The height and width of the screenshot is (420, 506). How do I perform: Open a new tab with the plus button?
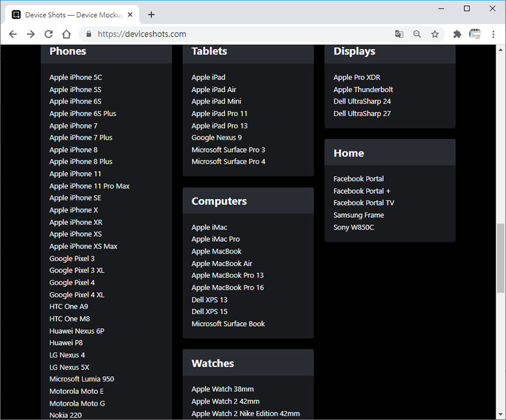[151, 14]
